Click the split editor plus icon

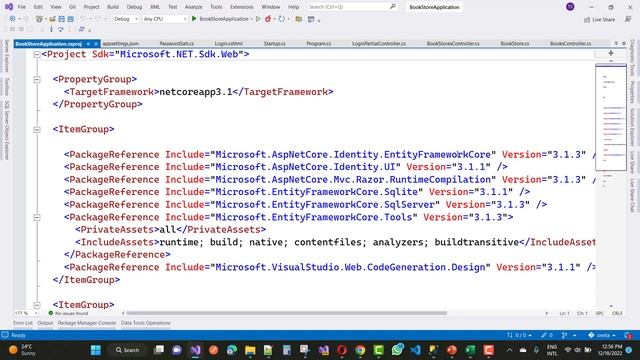pyautogui.click(x=611, y=53)
